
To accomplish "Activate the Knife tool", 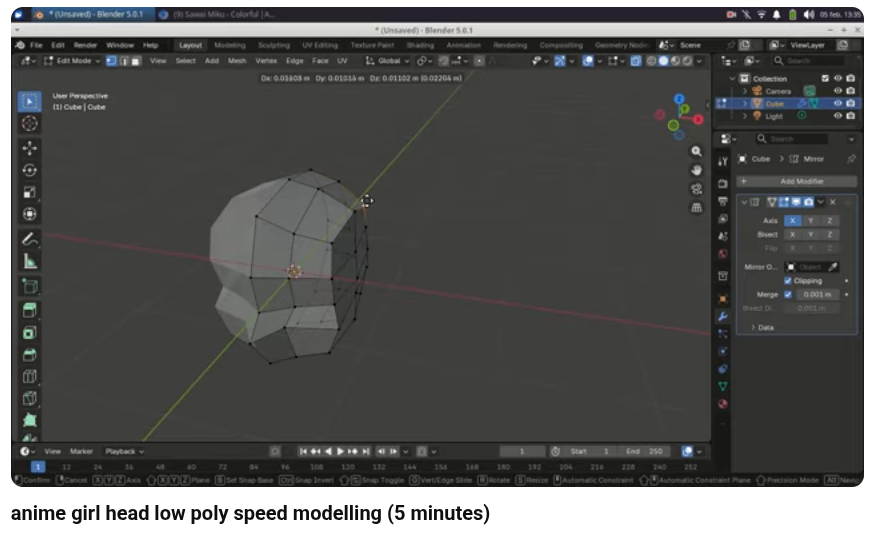I will [x=30, y=398].
